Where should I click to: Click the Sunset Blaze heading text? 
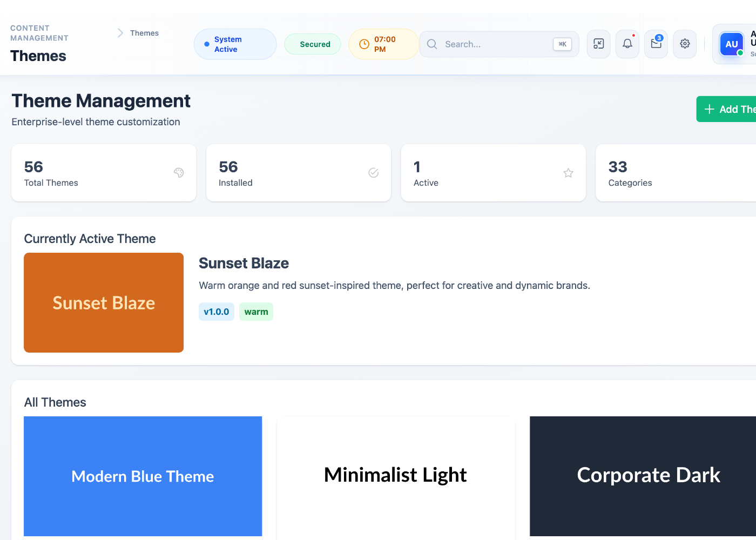click(244, 263)
